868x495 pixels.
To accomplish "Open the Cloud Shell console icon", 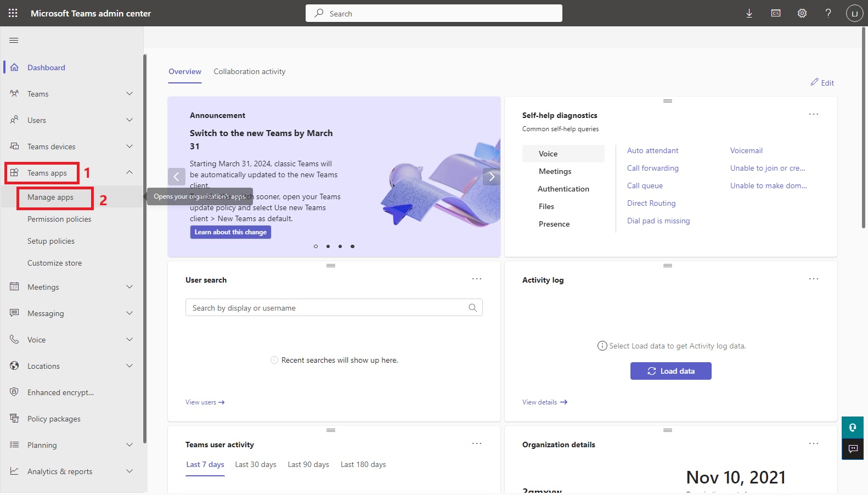I will pos(775,13).
